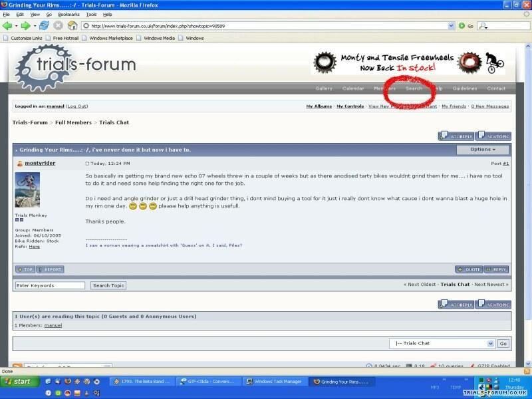
Task: Open Contact in the forum navigation bar
Action: click(x=496, y=88)
